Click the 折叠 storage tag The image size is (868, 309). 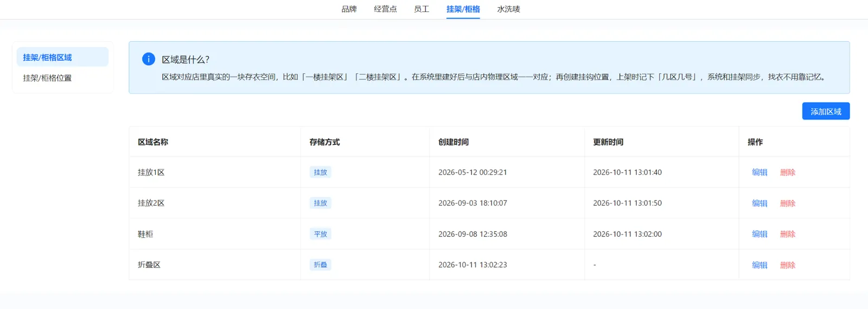point(321,265)
